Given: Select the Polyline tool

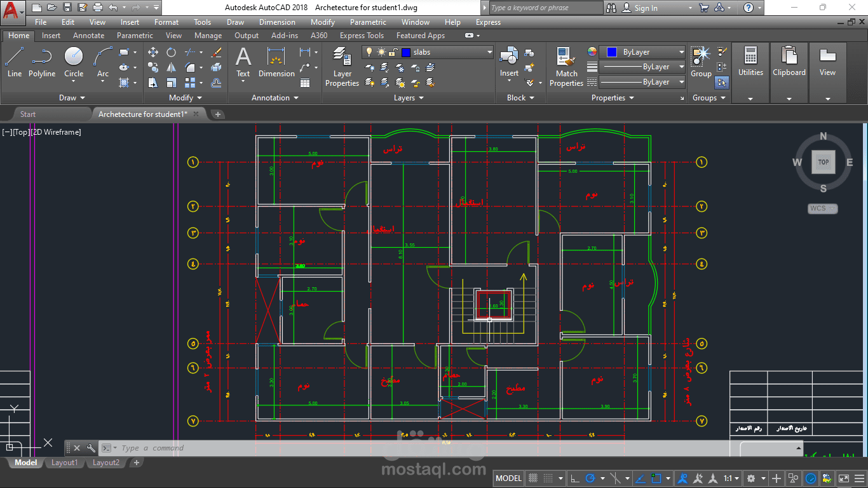Looking at the screenshot, I should pyautogui.click(x=42, y=62).
